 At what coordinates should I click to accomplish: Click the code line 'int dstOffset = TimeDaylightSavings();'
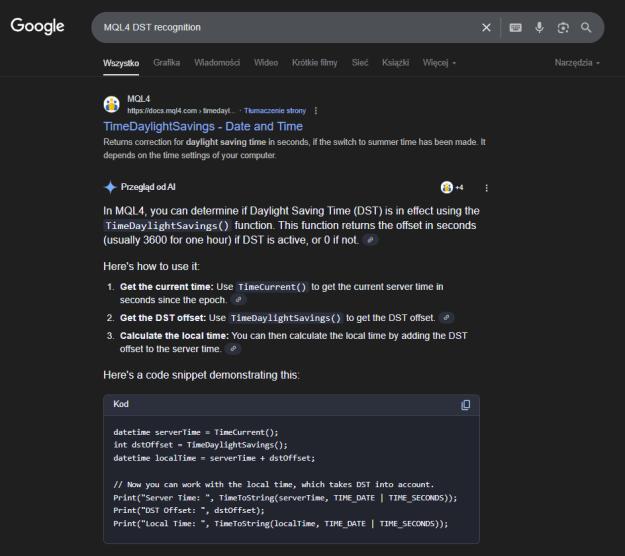(200, 445)
